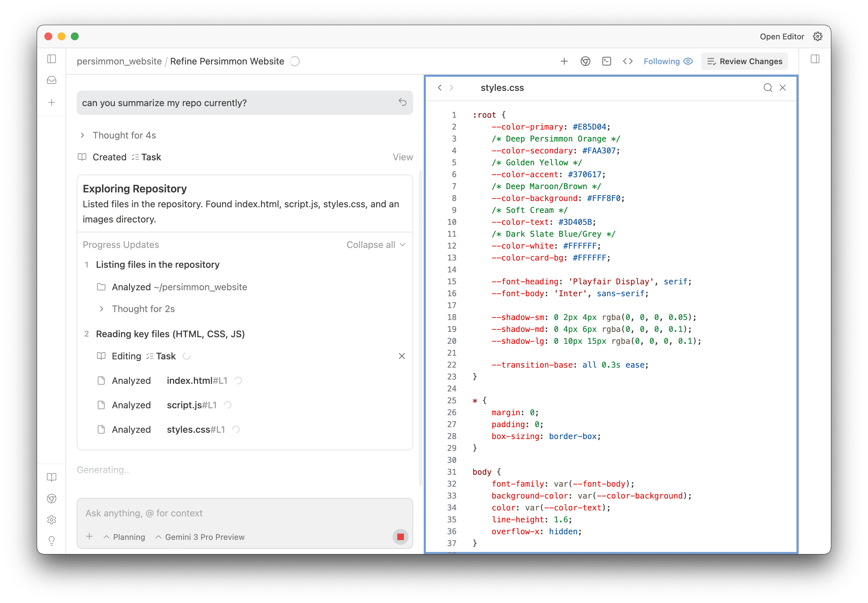Stop generation with red square button
868x603 pixels.
pyautogui.click(x=400, y=537)
